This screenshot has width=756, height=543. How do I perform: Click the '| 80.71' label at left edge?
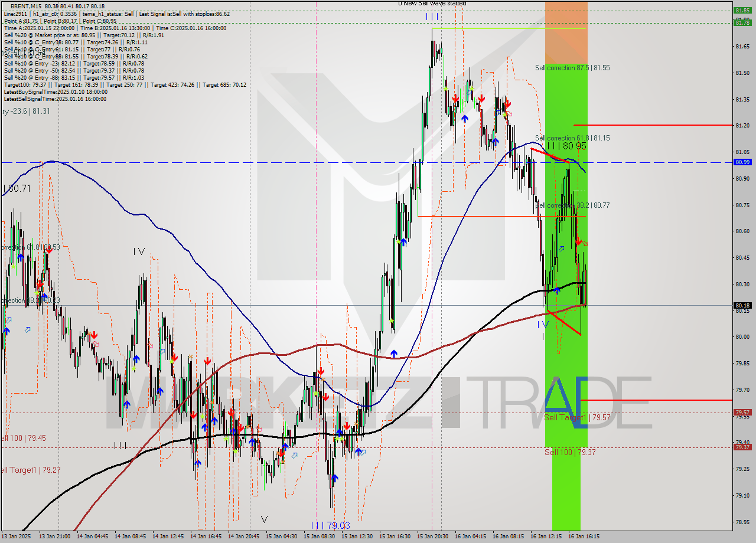click(17, 189)
